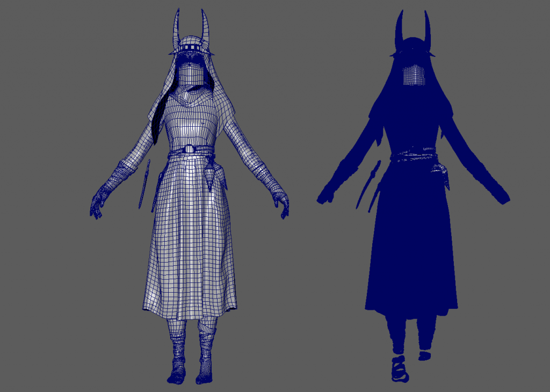Select the wireframe character model's long skirt

190,238
